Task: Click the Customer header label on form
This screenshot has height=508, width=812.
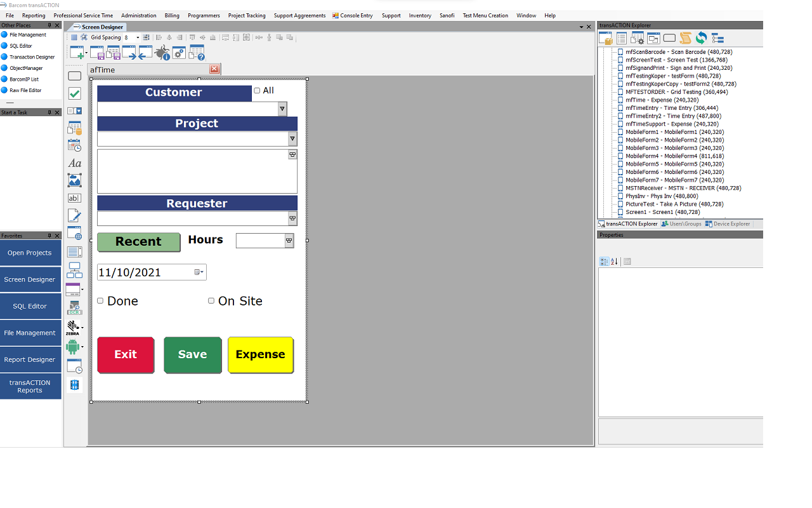Action: 174,93
